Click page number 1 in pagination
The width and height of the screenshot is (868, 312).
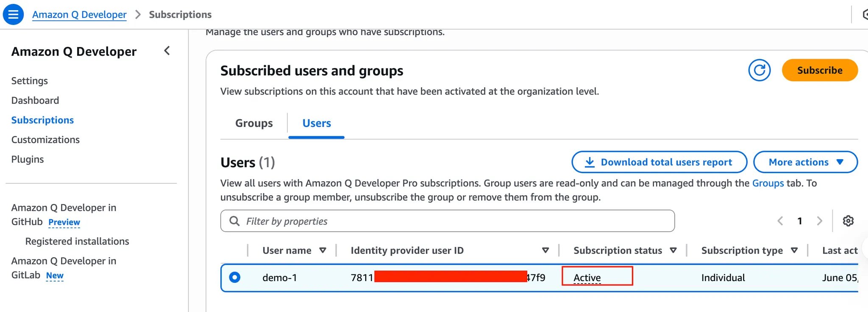click(x=800, y=221)
